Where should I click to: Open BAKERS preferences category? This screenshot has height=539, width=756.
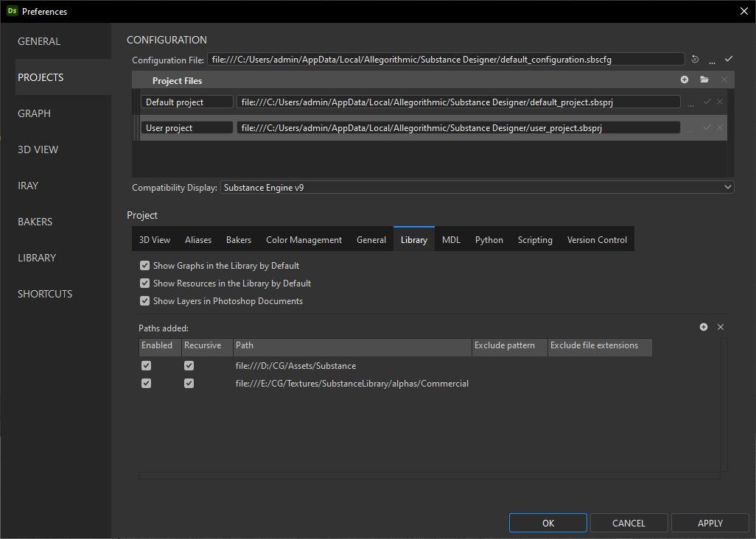click(63, 222)
